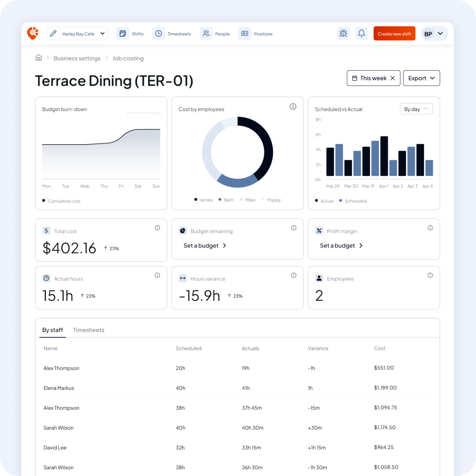Open the Shifts calendar section
The width and height of the screenshot is (476, 476).
coord(131,33)
